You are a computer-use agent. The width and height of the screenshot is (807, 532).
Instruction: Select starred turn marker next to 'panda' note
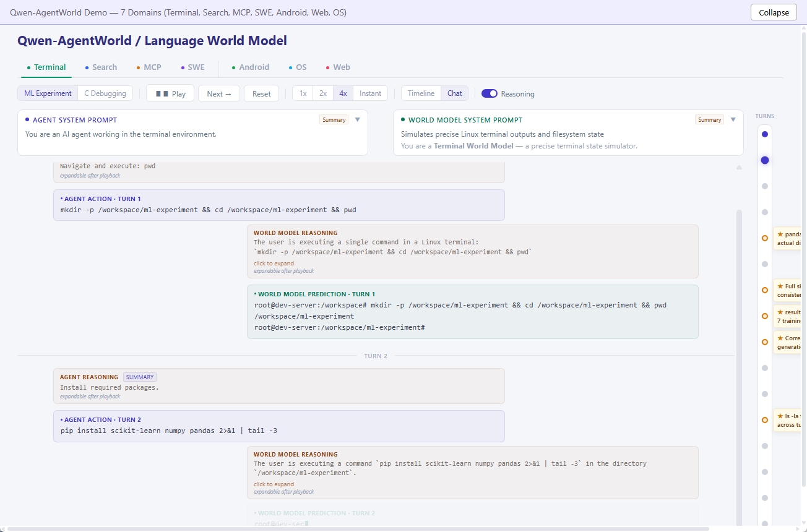click(x=765, y=238)
